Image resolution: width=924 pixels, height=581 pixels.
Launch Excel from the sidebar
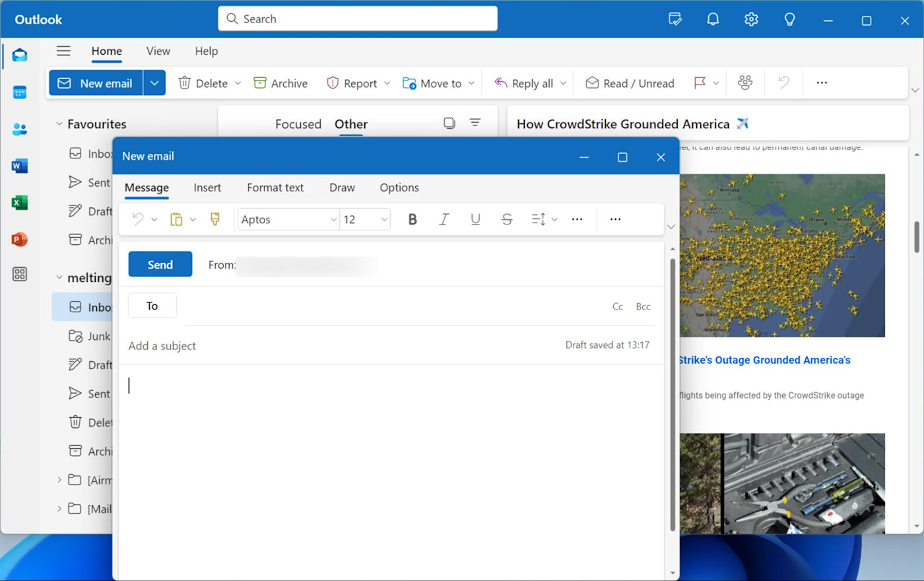20,203
